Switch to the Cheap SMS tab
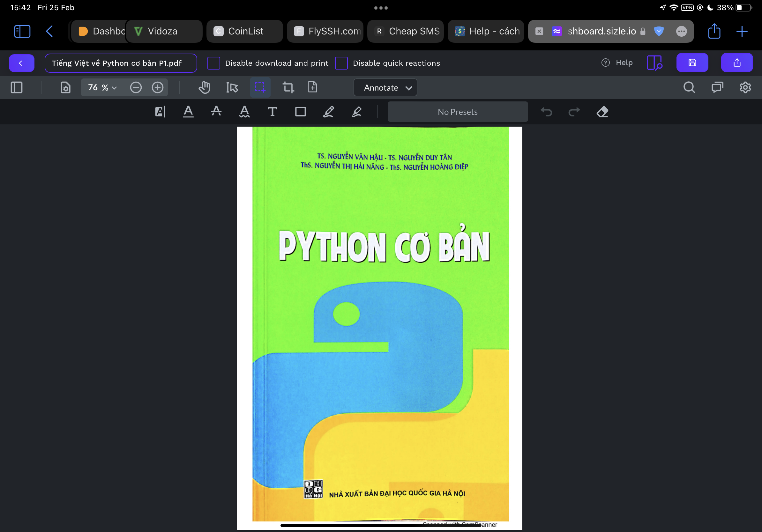The height and width of the screenshot is (532, 762). (x=405, y=31)
